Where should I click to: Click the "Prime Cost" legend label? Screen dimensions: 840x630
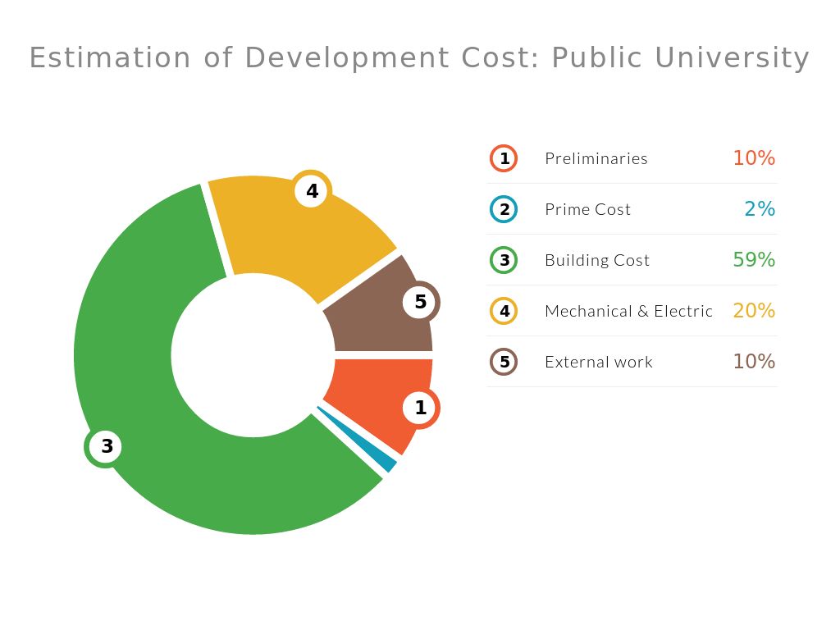coord(587,209)
